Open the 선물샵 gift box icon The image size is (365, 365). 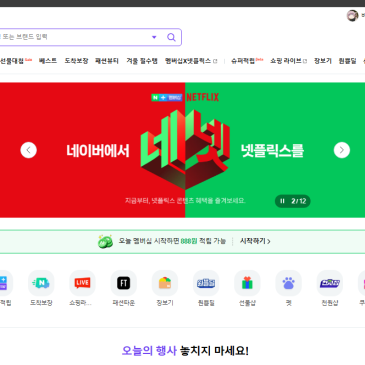click(247, 283)
